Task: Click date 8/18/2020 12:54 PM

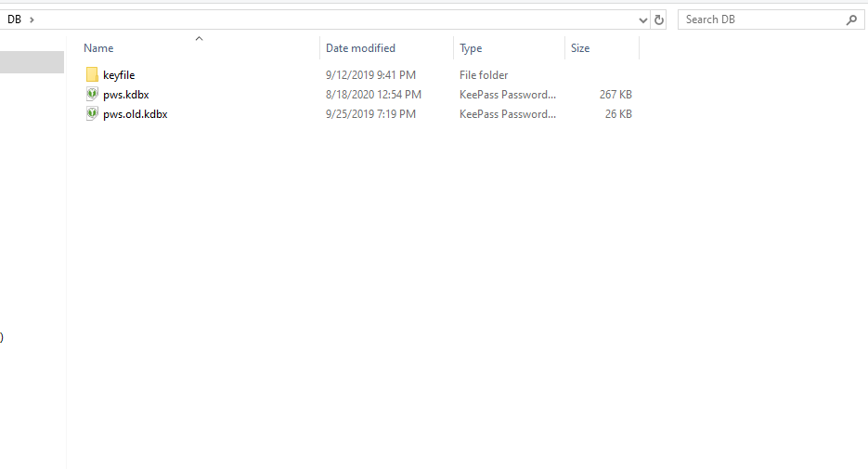Action: (x=373, y=95)
